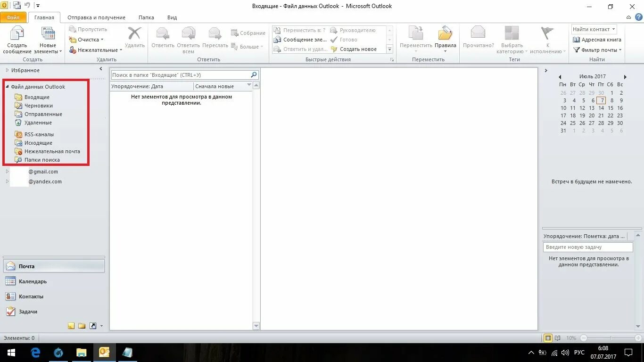This screenshot has height=362, width=644.
Task: Open the Filter mail (Фильтр почты) dropdown
Action: click(597, 50)
